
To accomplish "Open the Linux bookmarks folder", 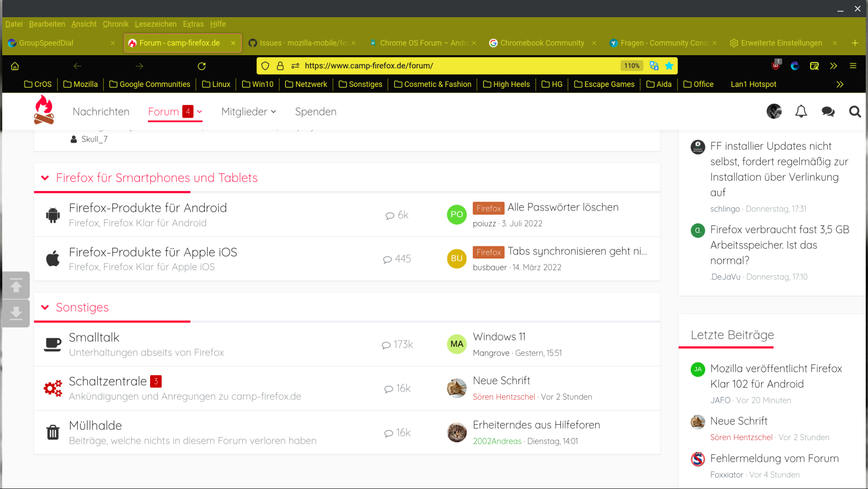I will [216, 85].
